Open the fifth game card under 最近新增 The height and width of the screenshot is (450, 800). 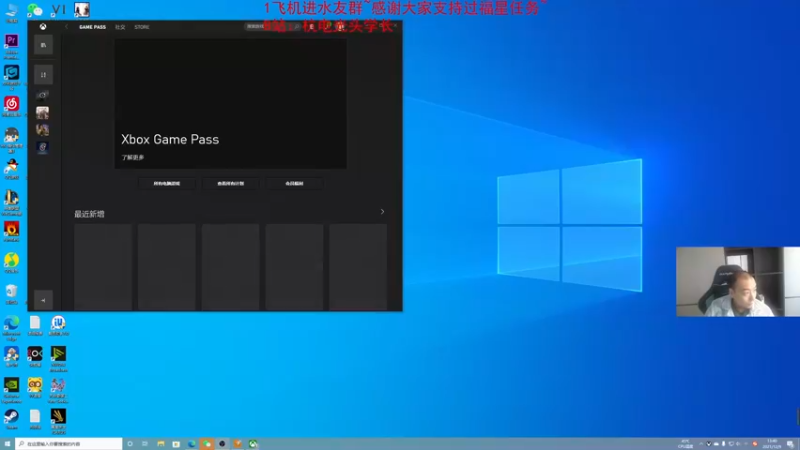[358, 267]
